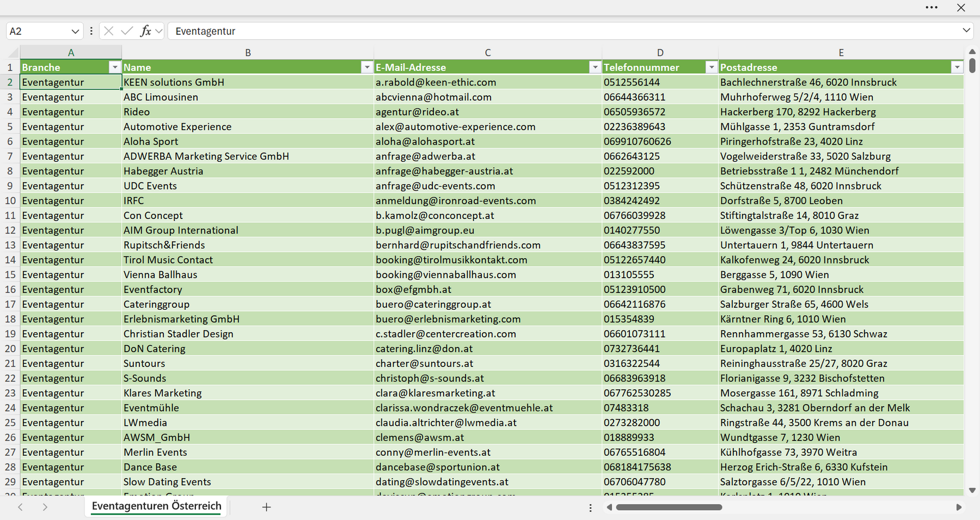Select cell Grabenweg 71, 6020 Innsbruck
Screen dimensions: 980x520
click(x=841, y=289)
